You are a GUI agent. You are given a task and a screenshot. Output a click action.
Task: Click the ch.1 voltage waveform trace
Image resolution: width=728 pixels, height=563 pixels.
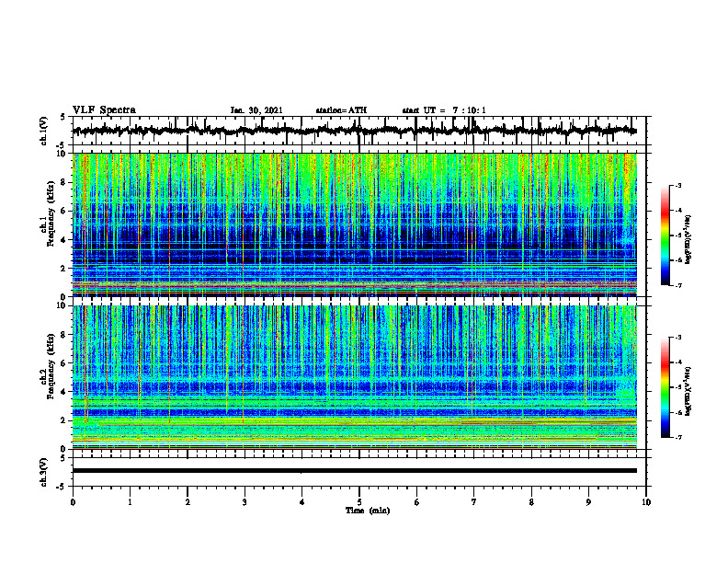[x=355, y=131]
